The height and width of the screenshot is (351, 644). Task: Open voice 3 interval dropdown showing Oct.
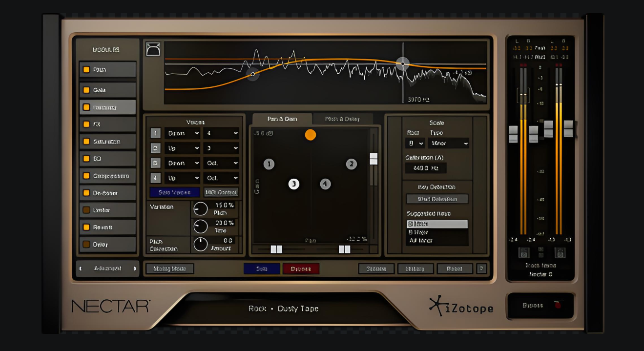[x=221, y=163]
